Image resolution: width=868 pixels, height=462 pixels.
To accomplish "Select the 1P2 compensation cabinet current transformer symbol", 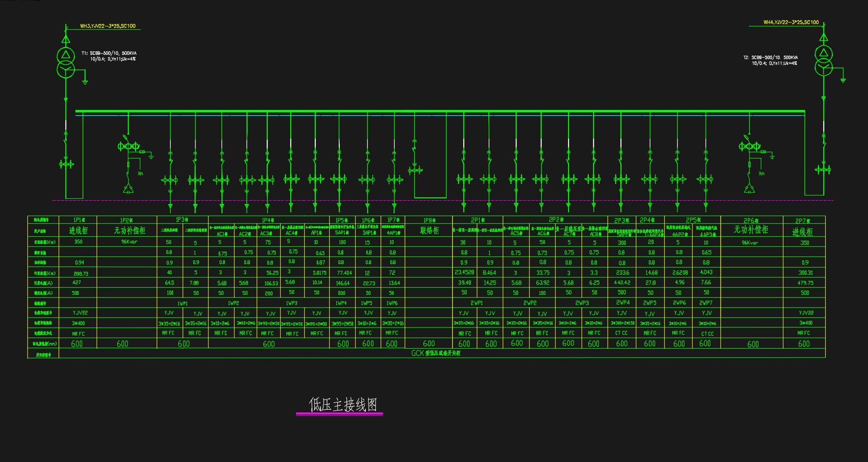I will (128, 146).
